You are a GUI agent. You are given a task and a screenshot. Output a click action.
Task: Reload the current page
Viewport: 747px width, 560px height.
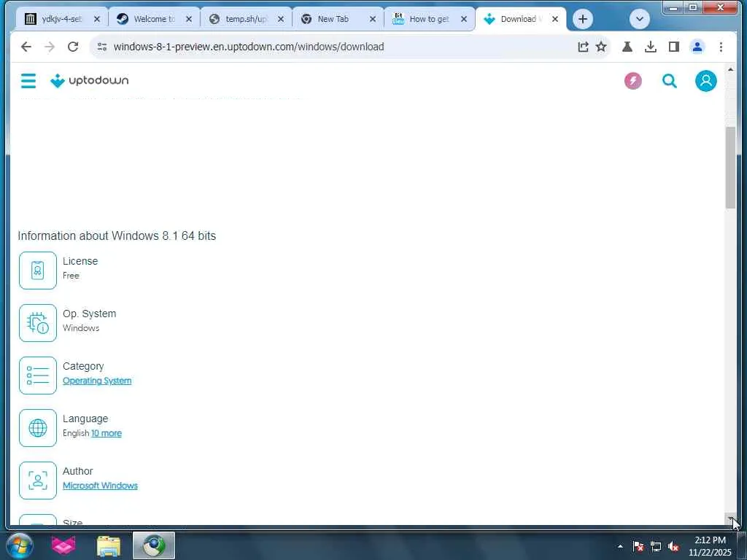click(x=72, y=47)
